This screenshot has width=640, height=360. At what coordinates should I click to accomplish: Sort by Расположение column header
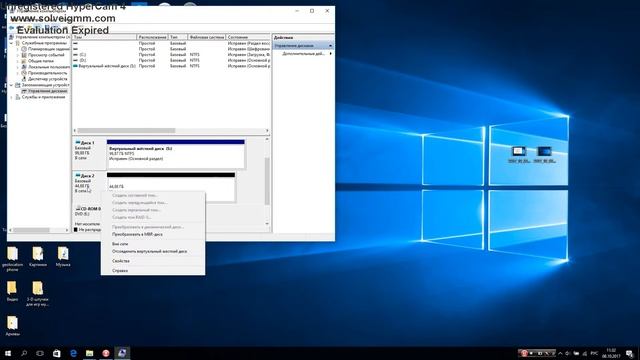tap(153, 37)
